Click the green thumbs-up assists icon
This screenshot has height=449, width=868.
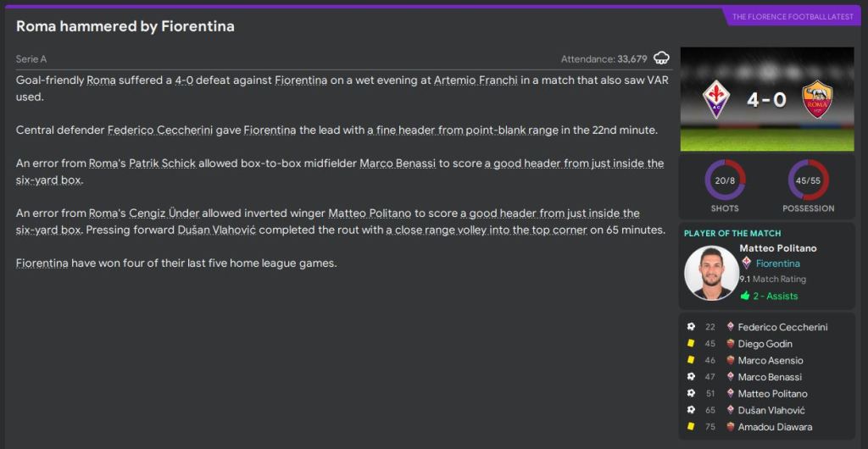(x=745, y=296)
